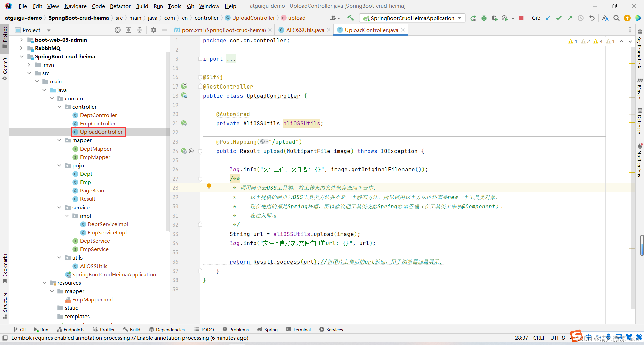Open the Navigate menu
Viewport: 644px width, 345px height.
(75, 6)
